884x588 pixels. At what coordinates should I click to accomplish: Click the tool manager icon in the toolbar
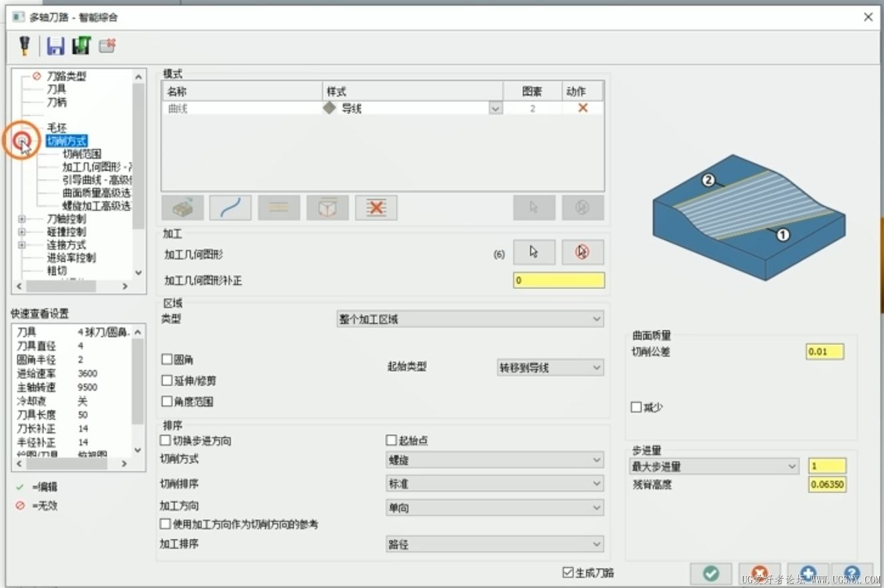pos(25,45)
